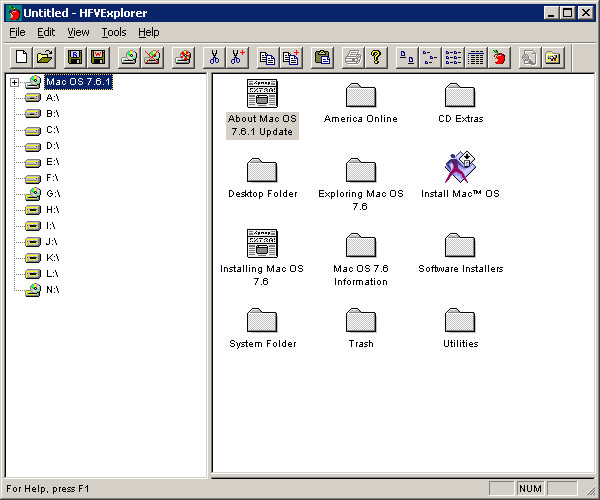Viewport: 600px width, 500px height.
Task: Open the Tools menu
Action: click(x=114, y=32)
